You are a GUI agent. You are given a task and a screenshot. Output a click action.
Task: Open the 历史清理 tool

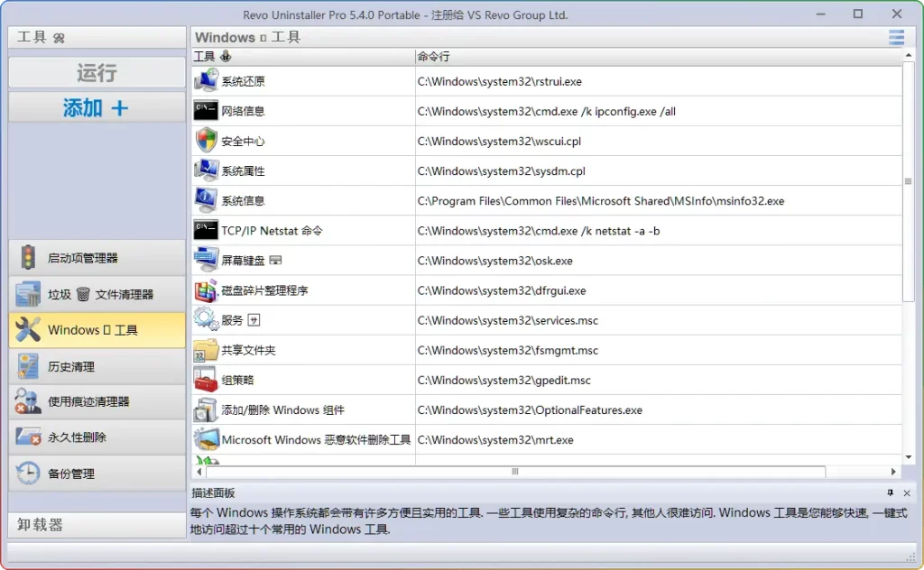tap(97, 365)
